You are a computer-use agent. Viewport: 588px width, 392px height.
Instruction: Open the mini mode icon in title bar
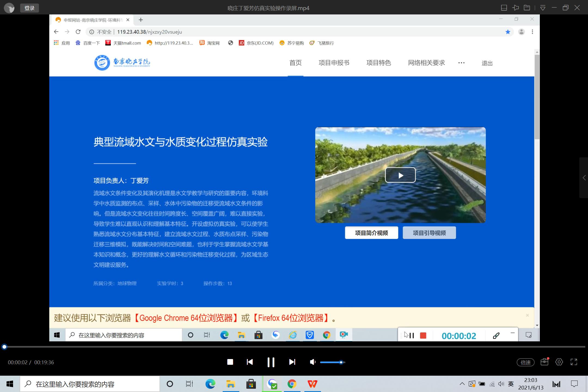(504, 8)
